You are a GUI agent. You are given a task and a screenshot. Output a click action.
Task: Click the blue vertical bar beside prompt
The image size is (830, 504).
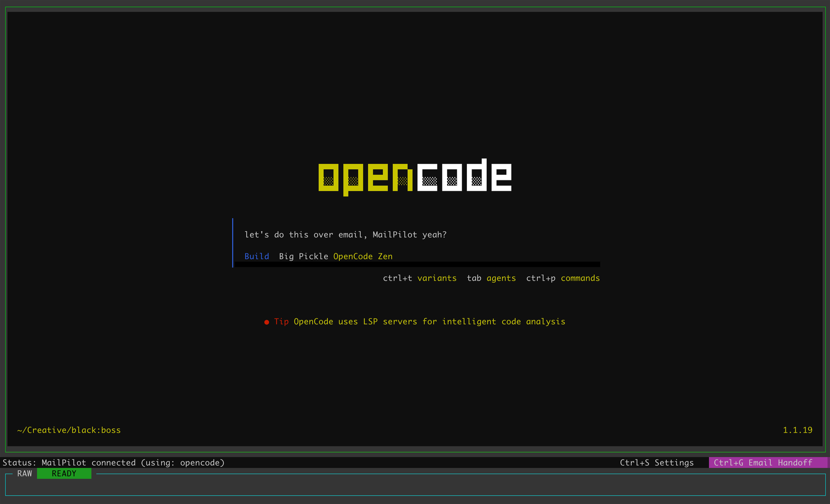point(233,243)
